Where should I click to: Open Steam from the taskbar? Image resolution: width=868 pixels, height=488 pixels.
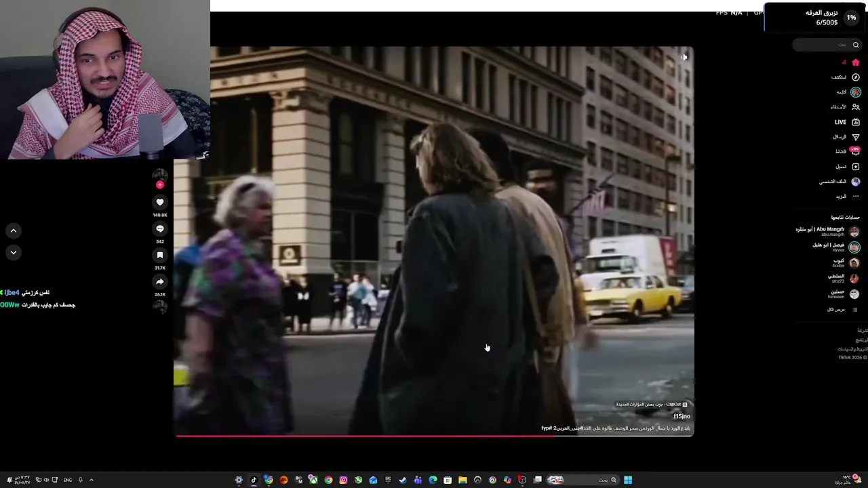pyautogui.click(x=403, y=480)
